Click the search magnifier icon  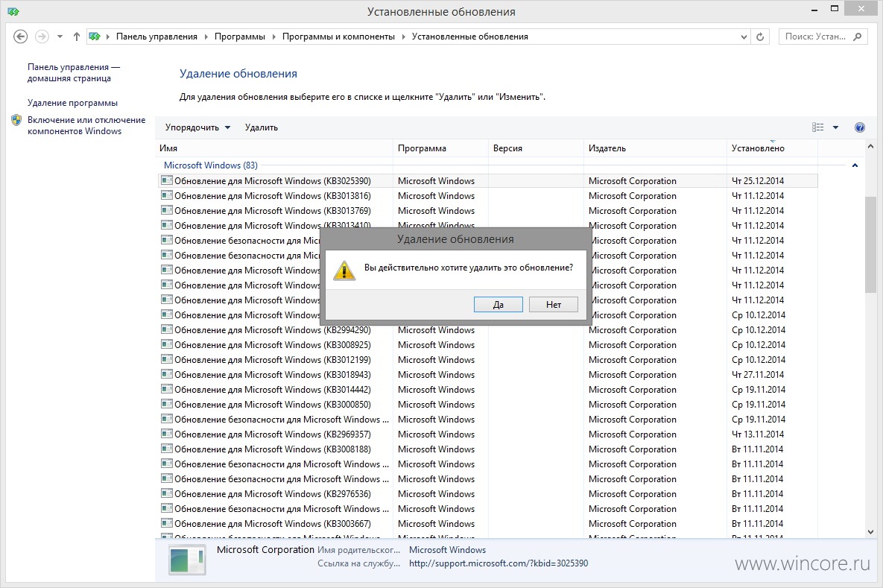[858, 37]
